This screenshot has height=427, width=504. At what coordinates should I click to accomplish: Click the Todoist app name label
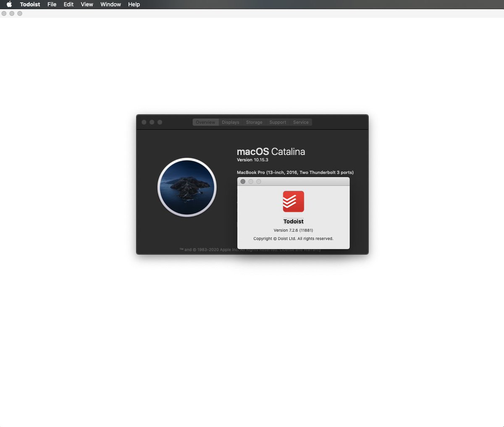tap(293, 221)
